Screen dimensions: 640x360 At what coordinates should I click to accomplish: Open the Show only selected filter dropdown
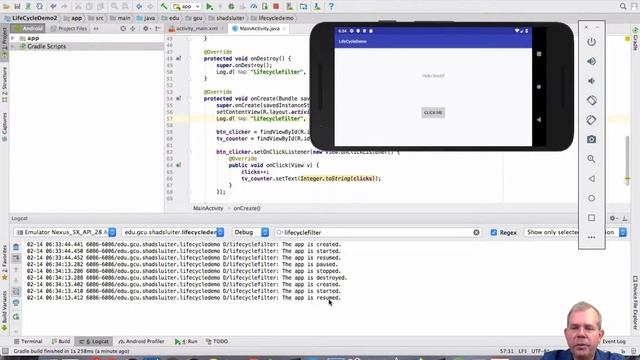click(575, 232)
